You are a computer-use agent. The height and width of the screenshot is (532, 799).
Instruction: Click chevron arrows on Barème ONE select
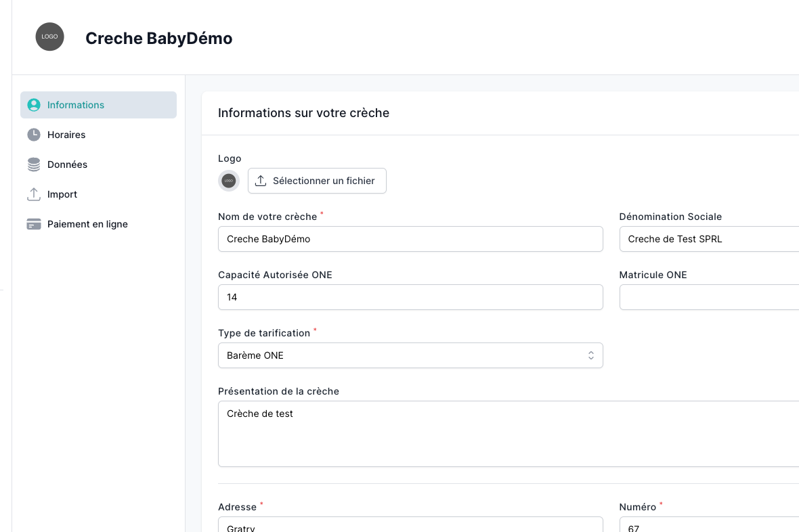pyautogui.click(x=590, y=355)
